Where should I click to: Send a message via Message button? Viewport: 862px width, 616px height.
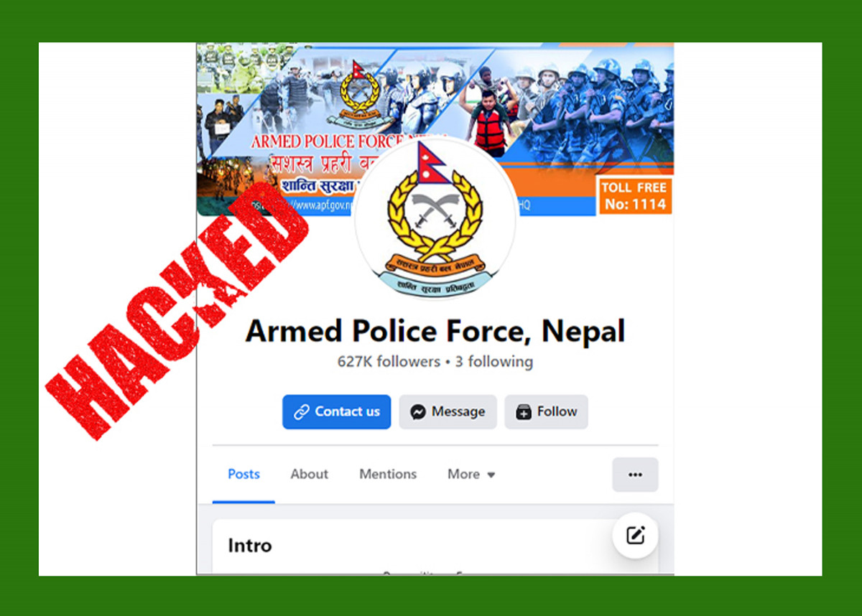click(448, 412)
